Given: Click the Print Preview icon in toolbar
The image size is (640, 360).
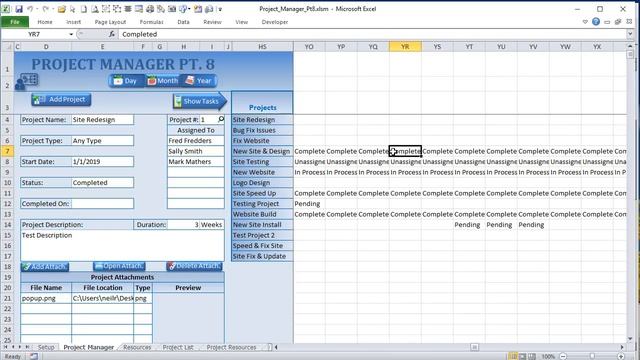Looking at the screenshot, I should (95, 9).
